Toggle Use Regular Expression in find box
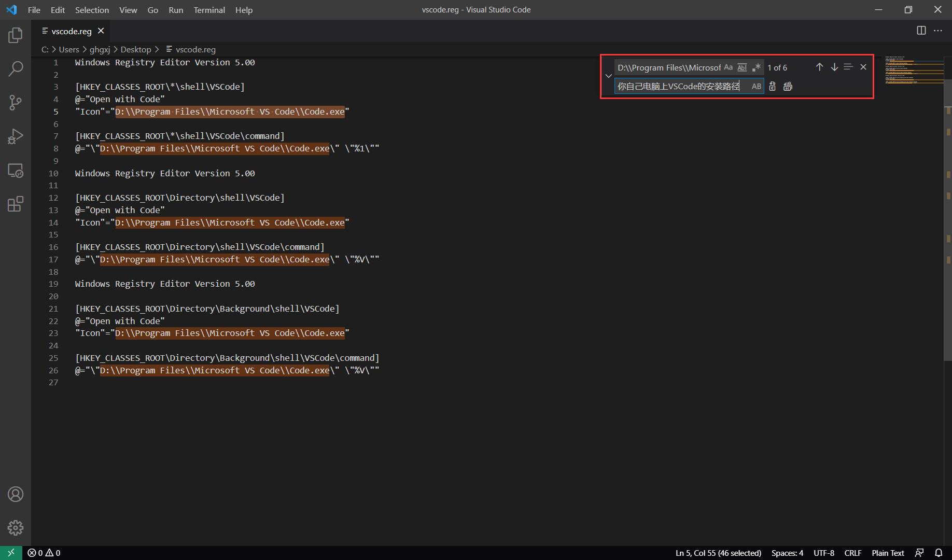This screenshot has height=560, width=952. tap(757, 67)
